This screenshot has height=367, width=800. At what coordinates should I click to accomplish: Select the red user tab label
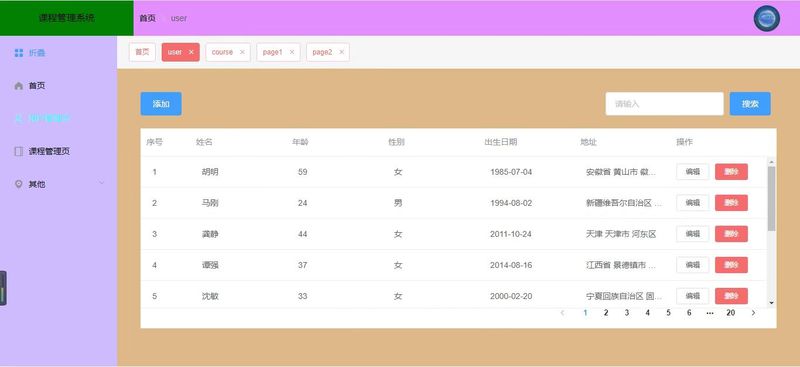(x=175, y=52)
